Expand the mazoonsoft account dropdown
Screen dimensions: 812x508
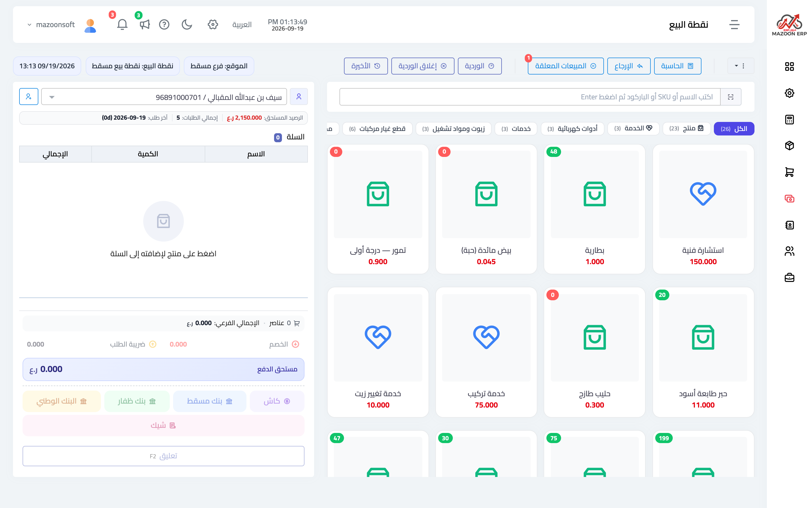51,25
